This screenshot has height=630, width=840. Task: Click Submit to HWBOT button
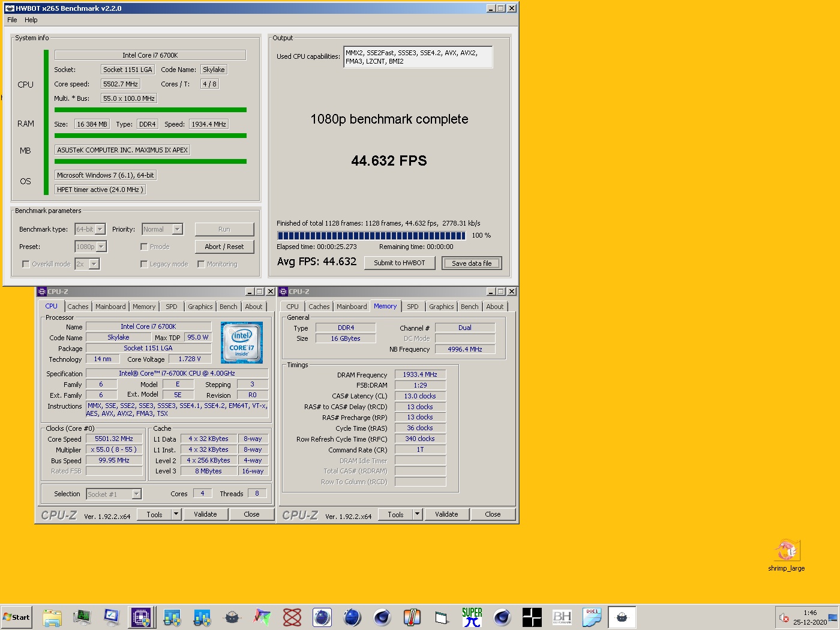pos(400,263)
